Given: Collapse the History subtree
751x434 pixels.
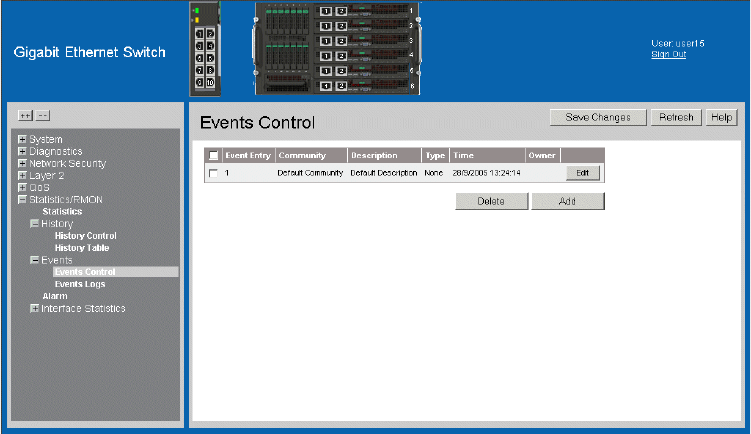Looking at the screenshot, I should pyautogui.click(x=34, y=224).
